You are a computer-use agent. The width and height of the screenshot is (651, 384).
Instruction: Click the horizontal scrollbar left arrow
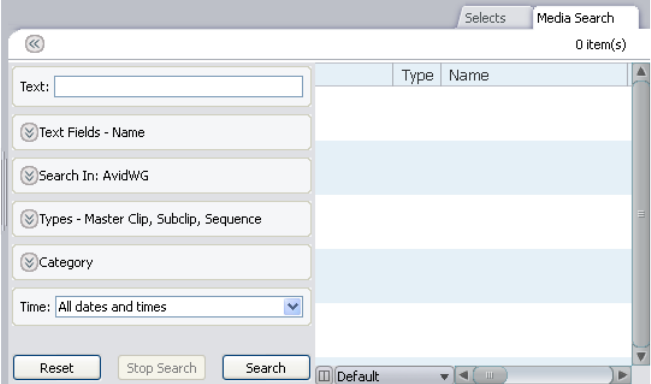click(463, 375)
